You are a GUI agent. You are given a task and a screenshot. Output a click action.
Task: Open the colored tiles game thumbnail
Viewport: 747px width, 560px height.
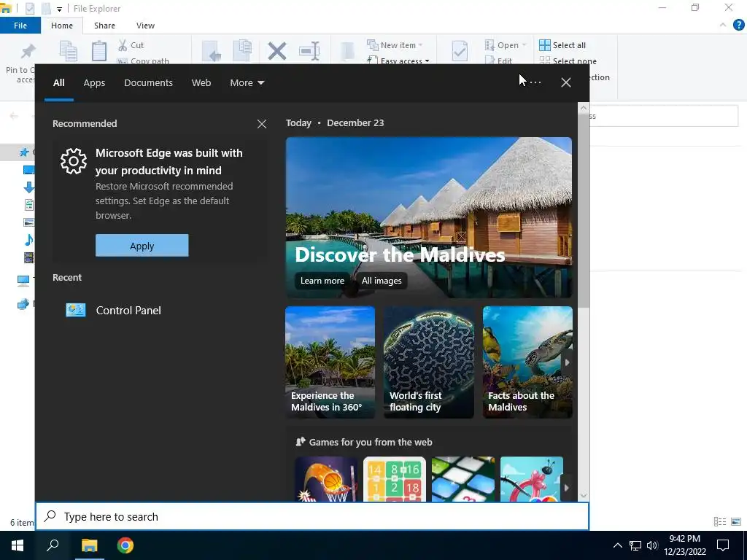[463, 479]
